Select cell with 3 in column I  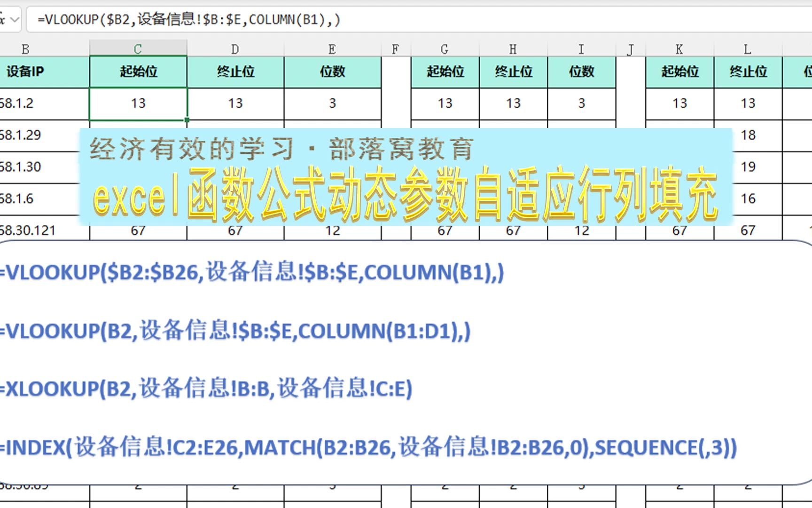pos(582,103)
